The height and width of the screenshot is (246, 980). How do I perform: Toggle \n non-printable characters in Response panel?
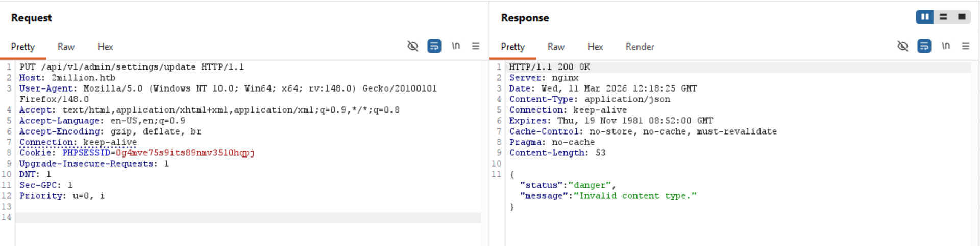[946, 46]
